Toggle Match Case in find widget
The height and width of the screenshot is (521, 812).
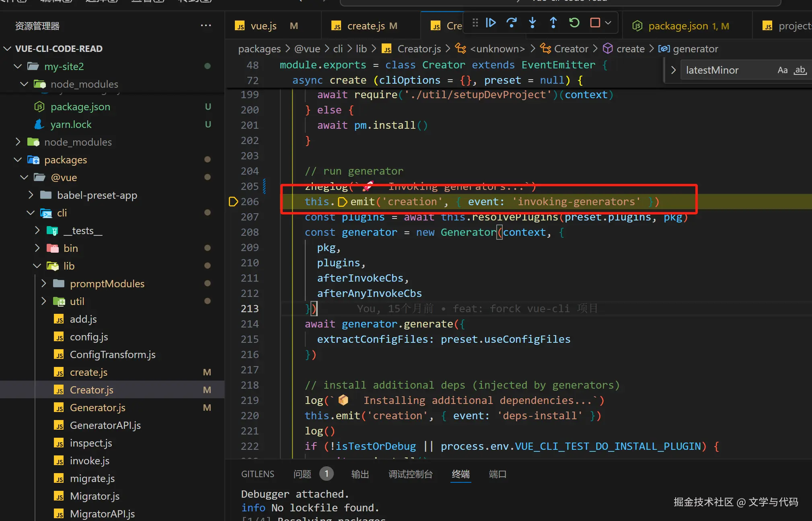coord(782,70)
